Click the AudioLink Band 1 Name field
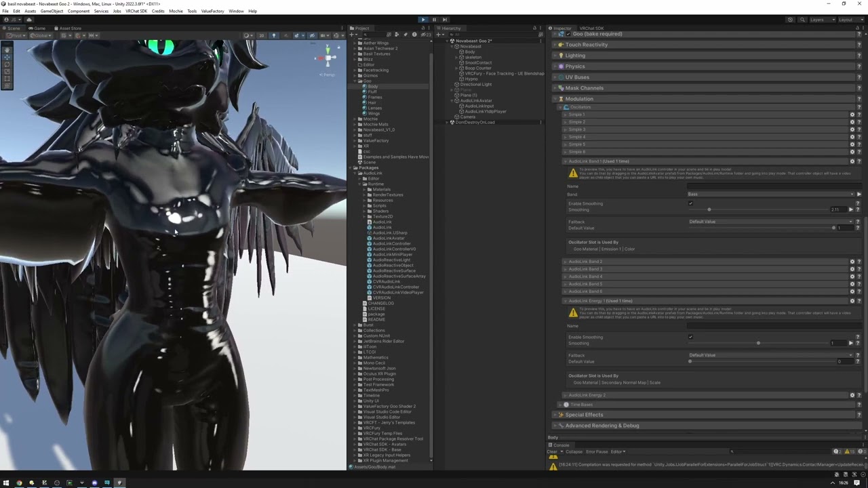This screenshot has height=488, width=868. [774, 186]
